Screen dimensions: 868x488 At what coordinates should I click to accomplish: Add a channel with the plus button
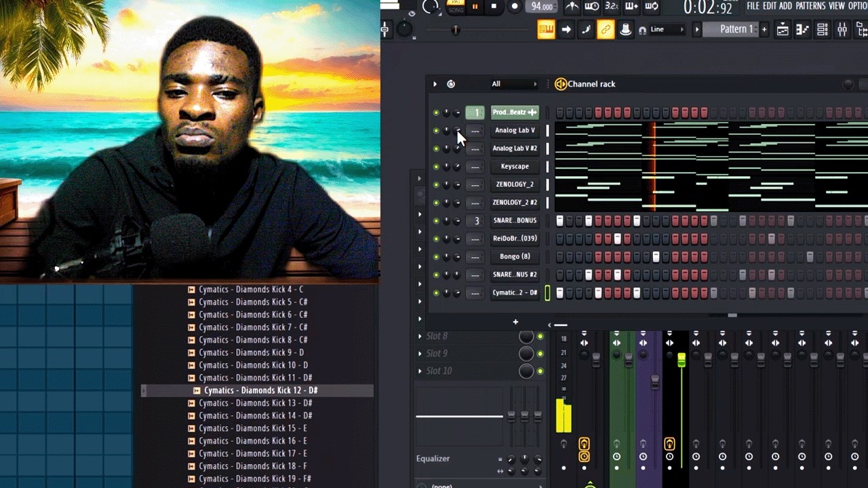[x=515, y=322]
